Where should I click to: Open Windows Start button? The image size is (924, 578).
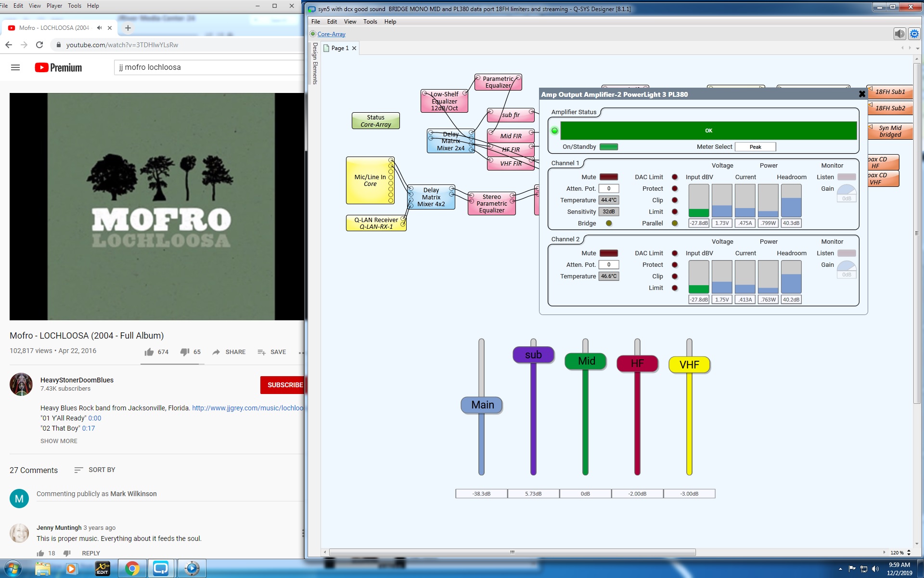coord(13,569)
